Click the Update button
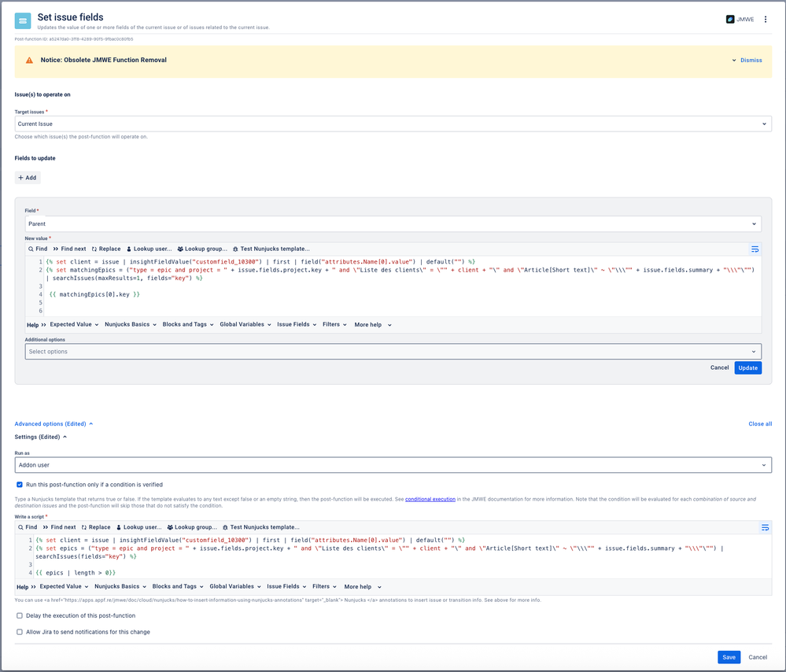The image size is (786, 672). 747,367
